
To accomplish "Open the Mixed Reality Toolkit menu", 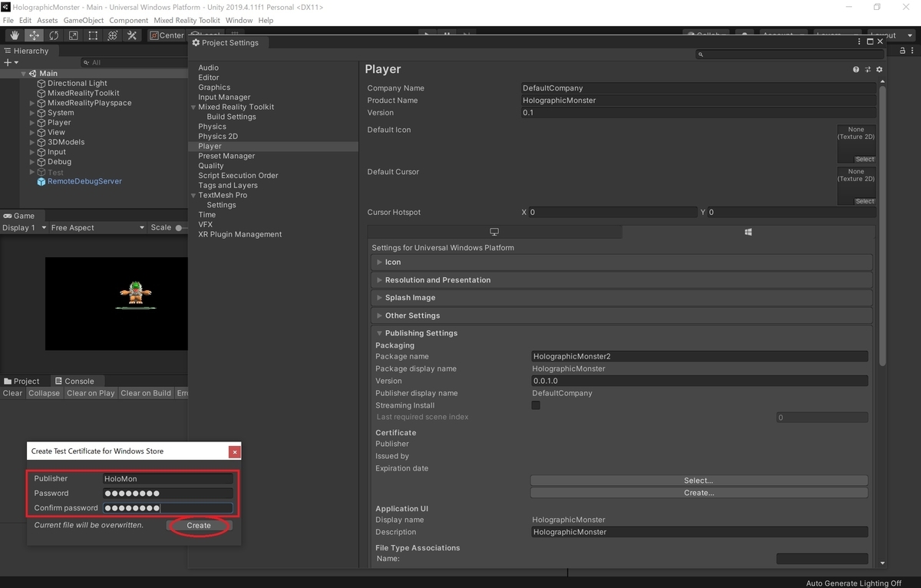I will [187, 20].
